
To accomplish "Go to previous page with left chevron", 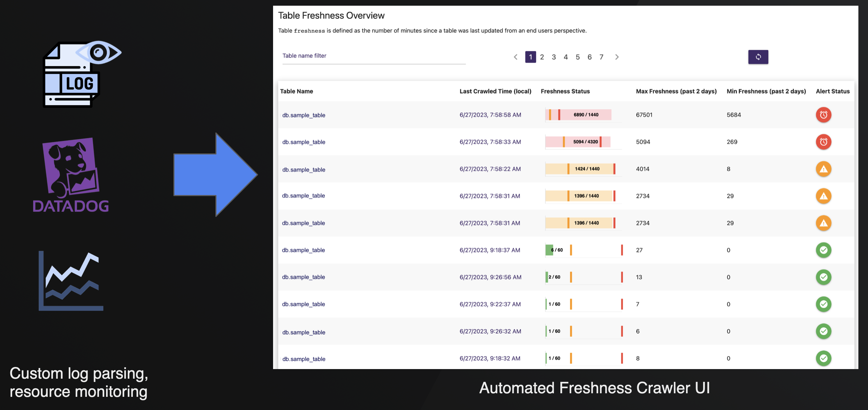I will click(516, 57).
